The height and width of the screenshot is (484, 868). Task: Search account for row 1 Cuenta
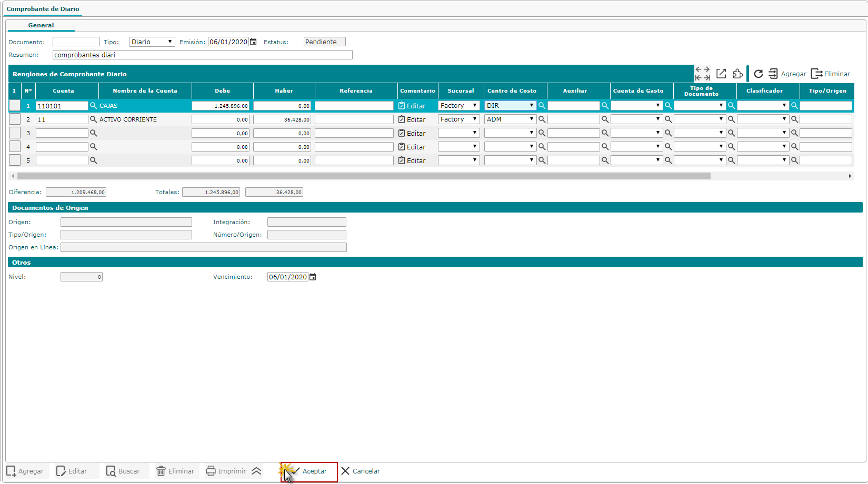[94, 106]
